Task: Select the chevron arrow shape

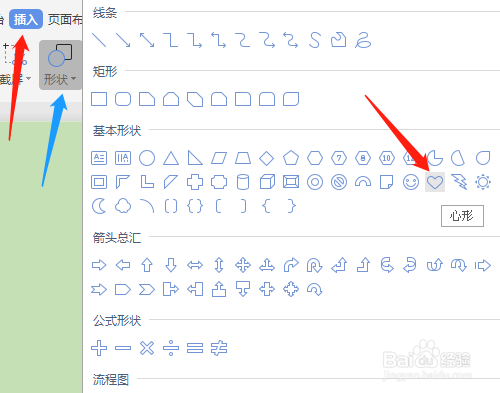Action: tap(147, 289)
